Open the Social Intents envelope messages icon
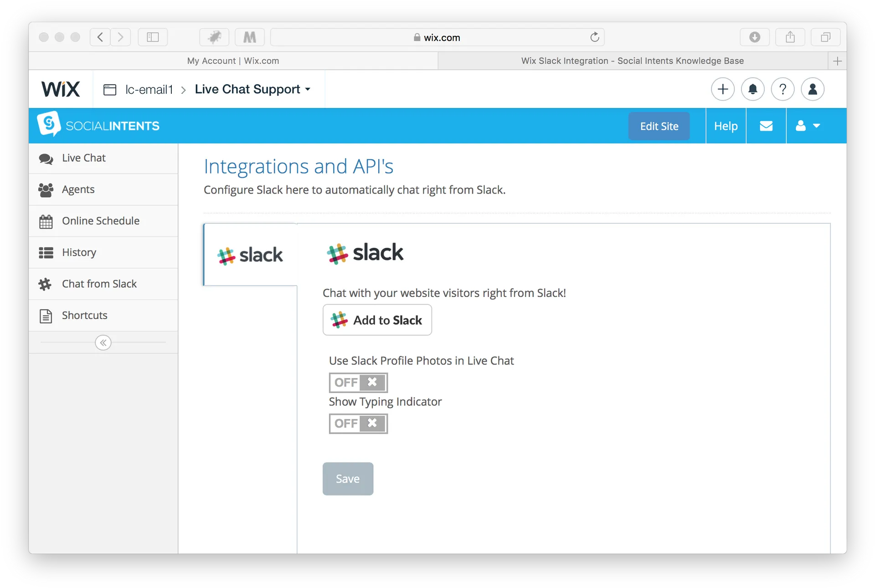Screen dimensions: 875x588 [766, 126]
